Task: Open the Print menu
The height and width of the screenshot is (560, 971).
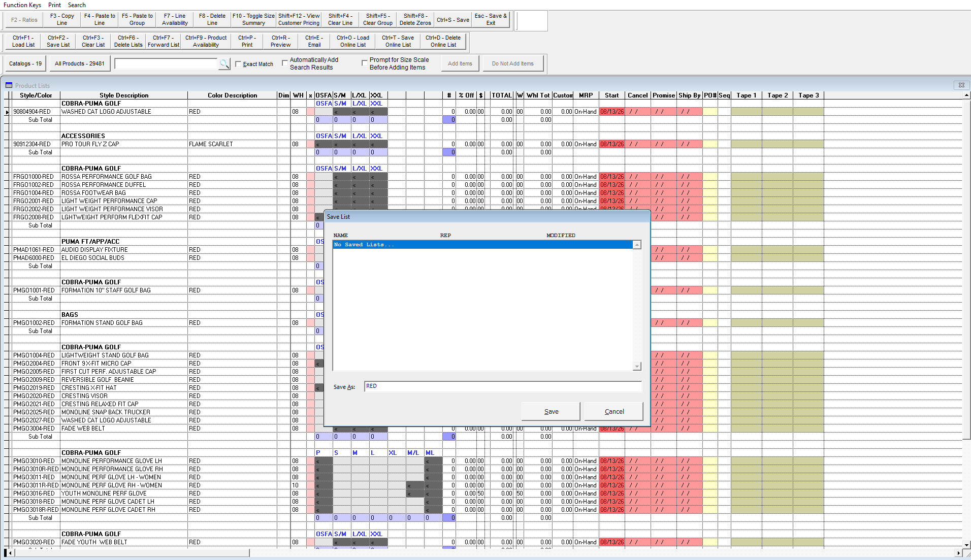Action: (x=54, y=5)
